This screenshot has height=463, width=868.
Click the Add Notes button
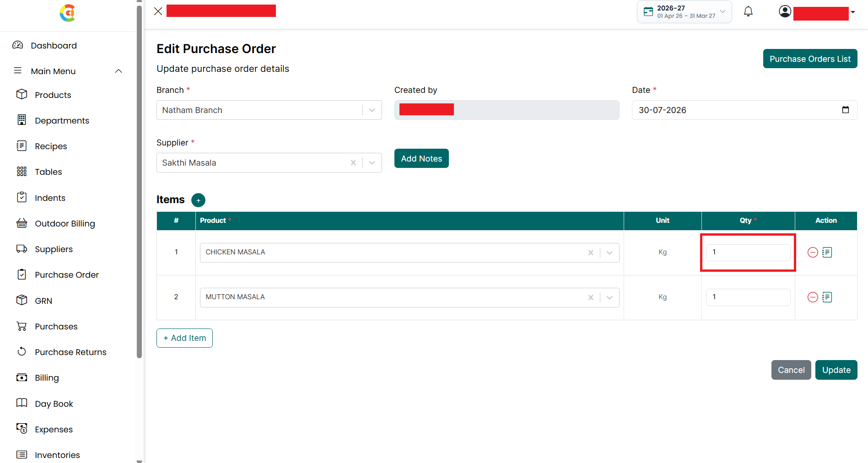(x=421, y=158)
